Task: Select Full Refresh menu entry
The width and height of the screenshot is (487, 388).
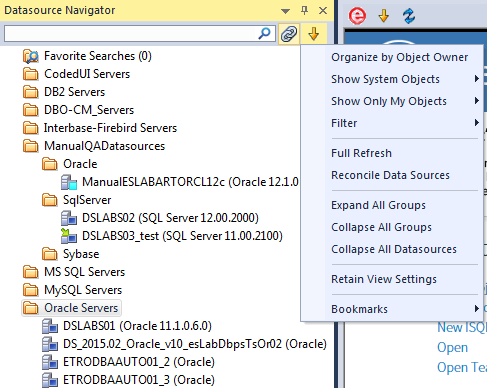Action: pyautogui.click(x=361, y=153)
